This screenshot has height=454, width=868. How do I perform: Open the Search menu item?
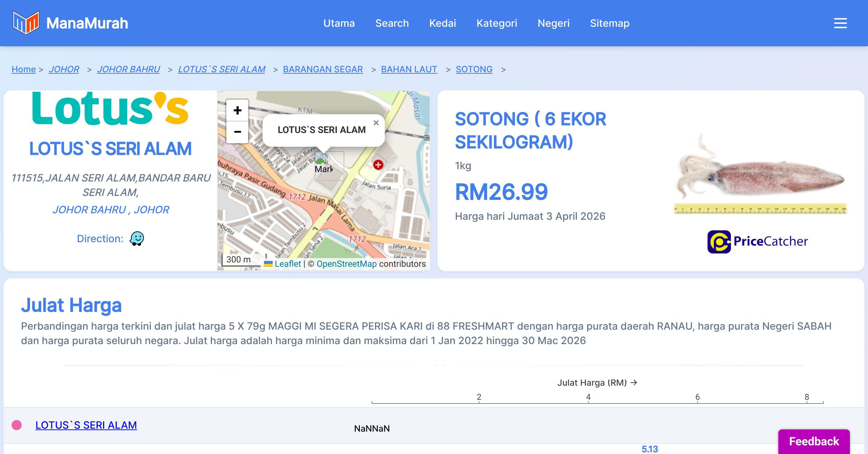coord(392,23)
